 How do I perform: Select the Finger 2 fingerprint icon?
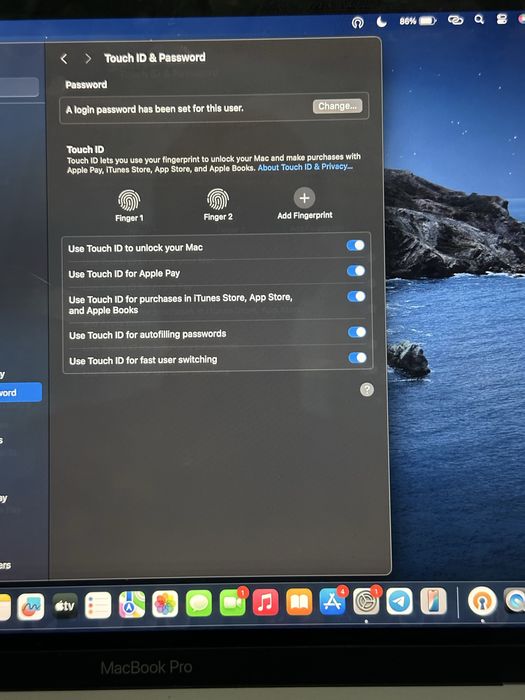(218, 199)
